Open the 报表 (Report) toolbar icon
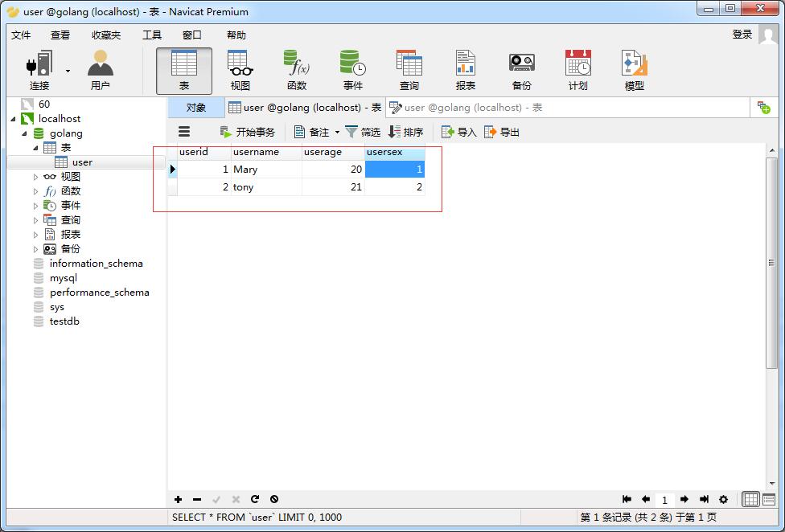The image size is (785, 532). tap(465, 70)
